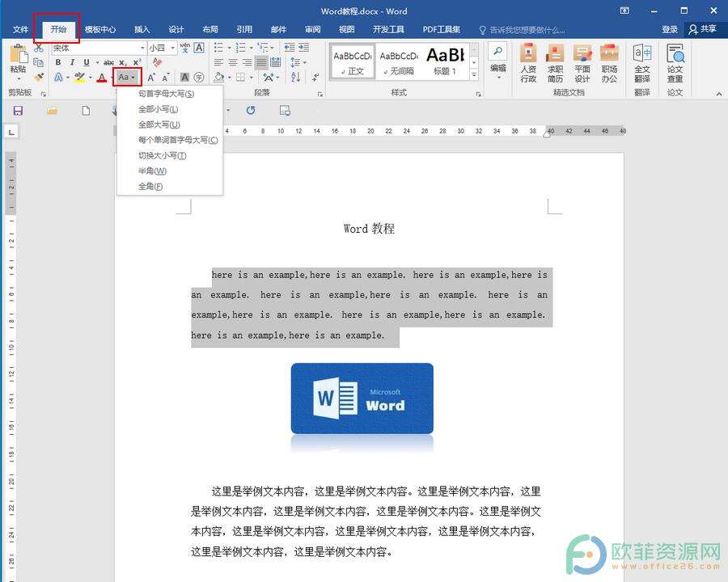
Task: Open the font size dropdown (小四)
Action: [x=173, y=48]
